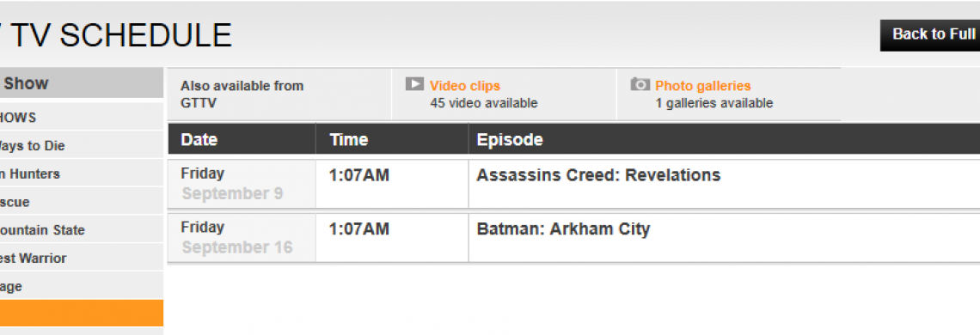Click the SHOWS sidebar entry
The image size is (980, 335).
(82, 118)
